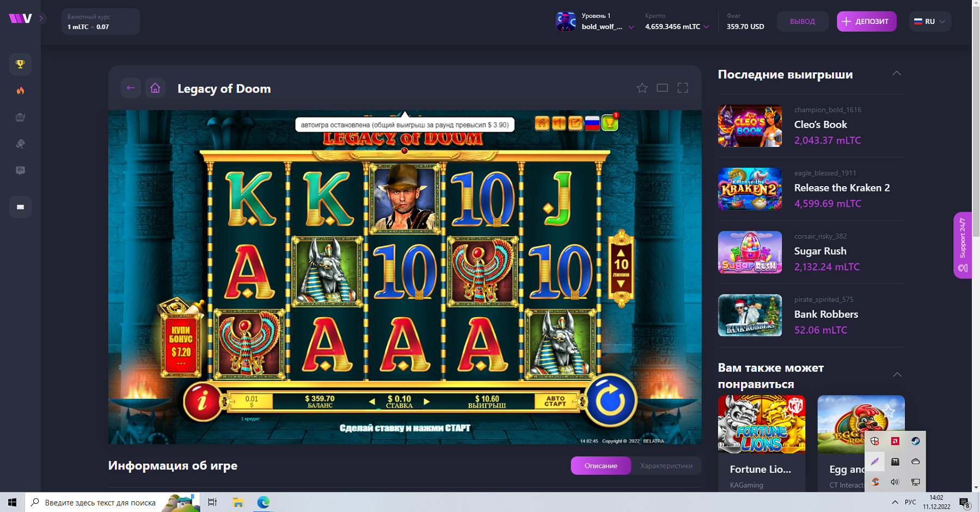Image resolution: width=980 pixels, height=512 pixels.
Task: Click the AMD software tray icon
Action: (895, 441)
